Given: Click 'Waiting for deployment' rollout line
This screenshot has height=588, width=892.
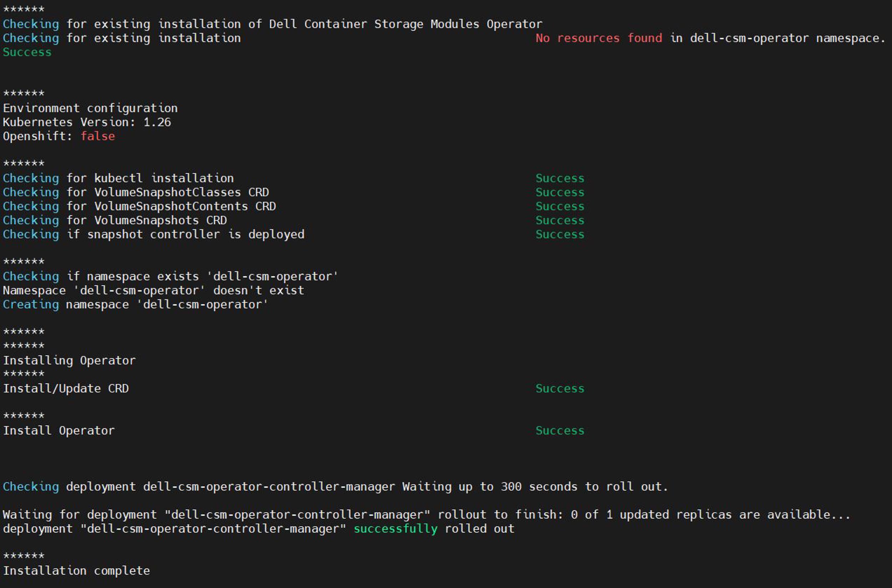Looking at the screenshot, I should [x=426, y=515].
